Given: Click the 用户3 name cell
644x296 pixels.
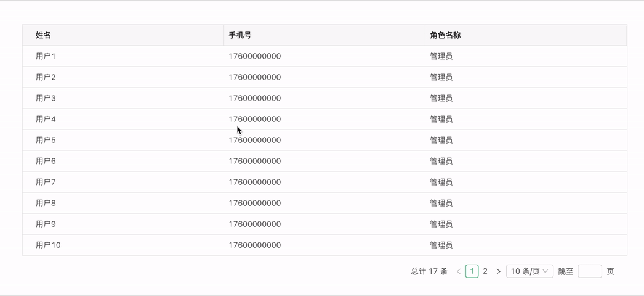Looking at the screenshot, I should tap(46, 98).
